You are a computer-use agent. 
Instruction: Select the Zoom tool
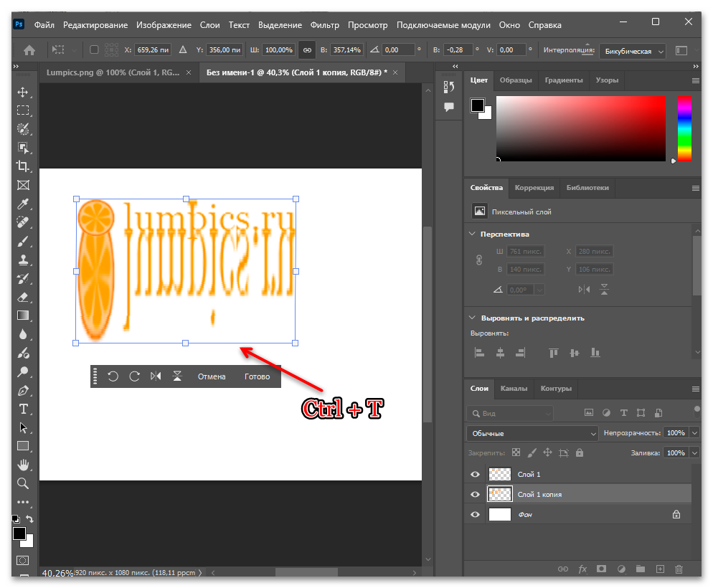[23, 483]
